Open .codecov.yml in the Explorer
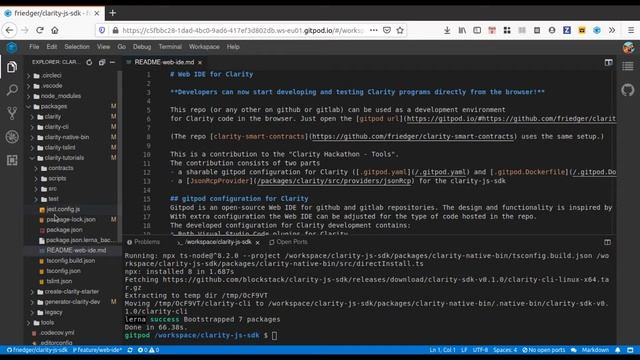640x360 pixels. tap(57, 333)
